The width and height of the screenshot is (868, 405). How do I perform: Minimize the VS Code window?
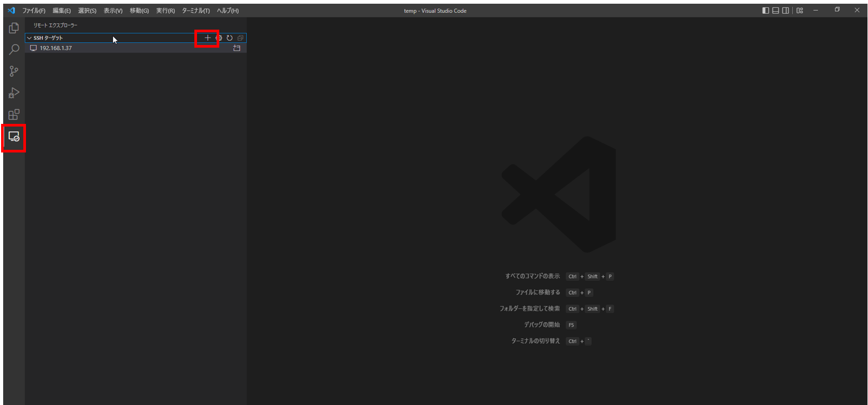tap(816, 10)
